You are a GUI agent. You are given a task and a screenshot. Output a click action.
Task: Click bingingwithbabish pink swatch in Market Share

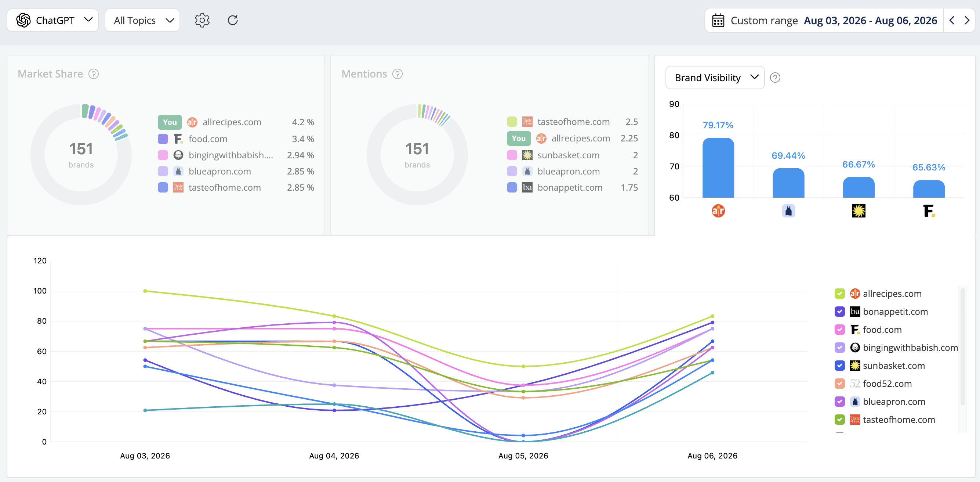coord(163,155)
